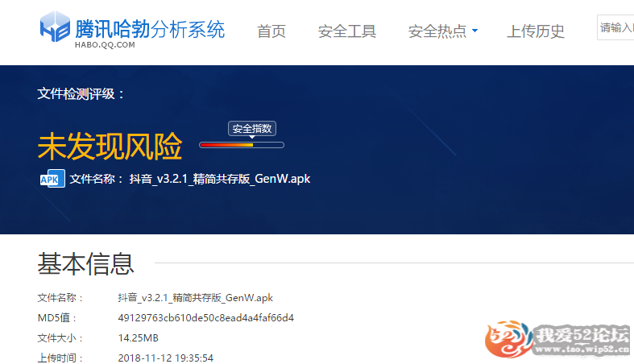634x364 pixels.
Task: Open the 首页 nav item
Action: pyautogui.click(x=271, y=31)
